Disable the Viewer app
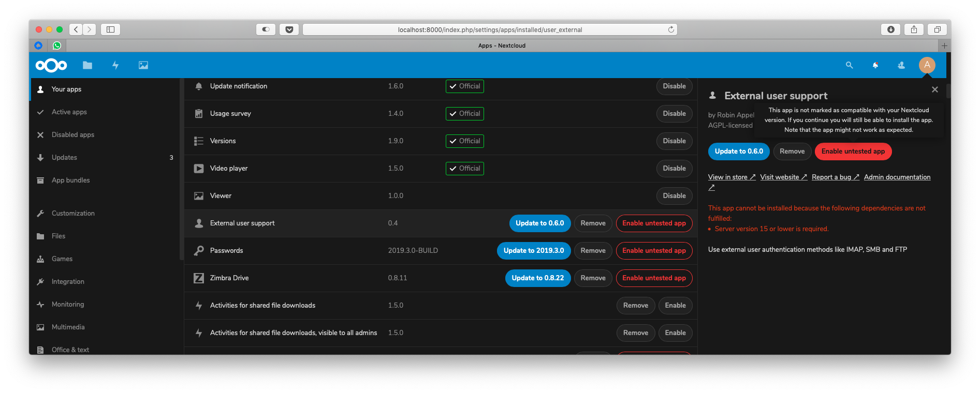This screenshot has width=980, height=393. point(674,196)
